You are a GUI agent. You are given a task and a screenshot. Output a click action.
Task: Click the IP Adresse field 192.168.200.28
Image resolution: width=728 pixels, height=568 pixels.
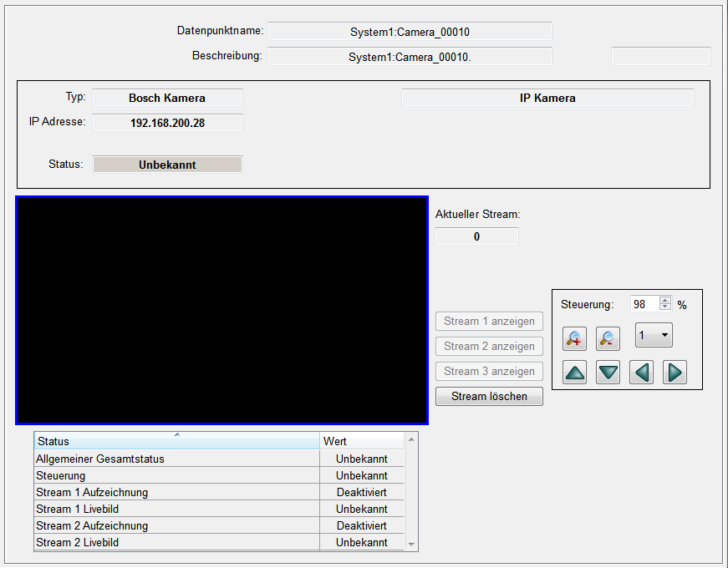coord(167,123)
